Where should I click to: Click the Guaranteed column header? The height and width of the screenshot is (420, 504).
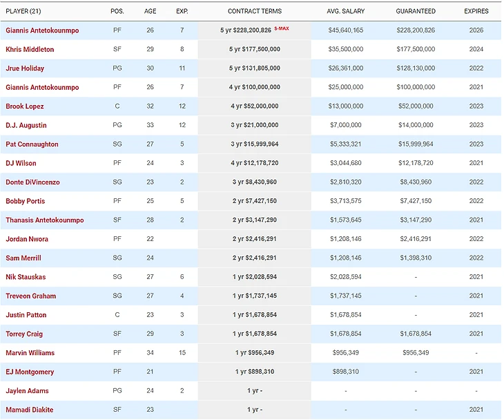tap(416, 12)
